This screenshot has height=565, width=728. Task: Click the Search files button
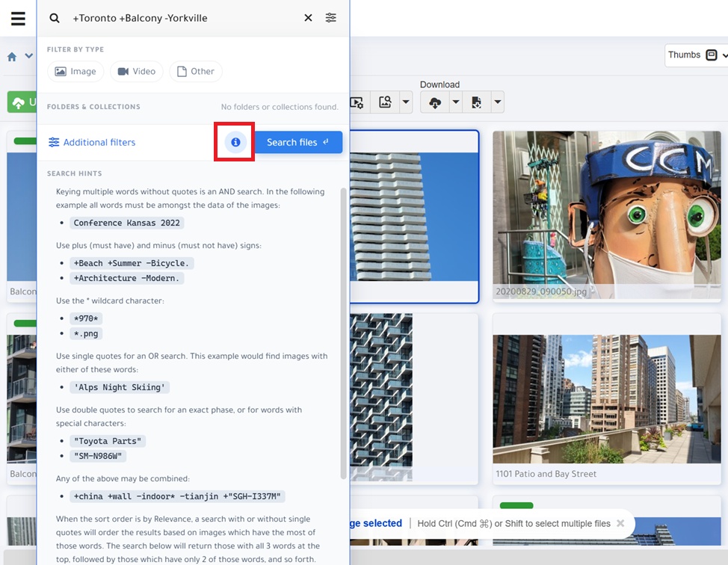click(298, 142)
